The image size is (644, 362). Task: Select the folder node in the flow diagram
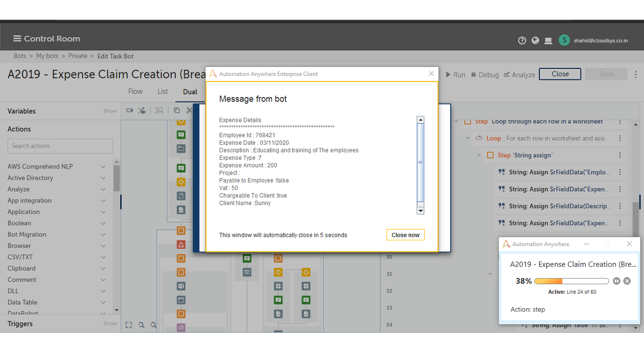[x=181, y=149]
